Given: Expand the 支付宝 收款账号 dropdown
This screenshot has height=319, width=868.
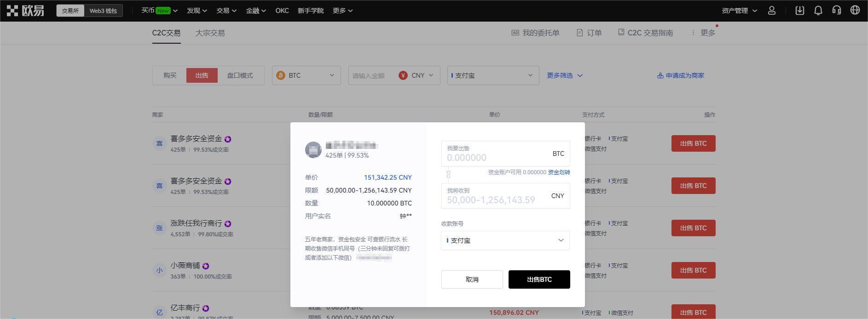Looking at the screenshot, I should [505, 240].
